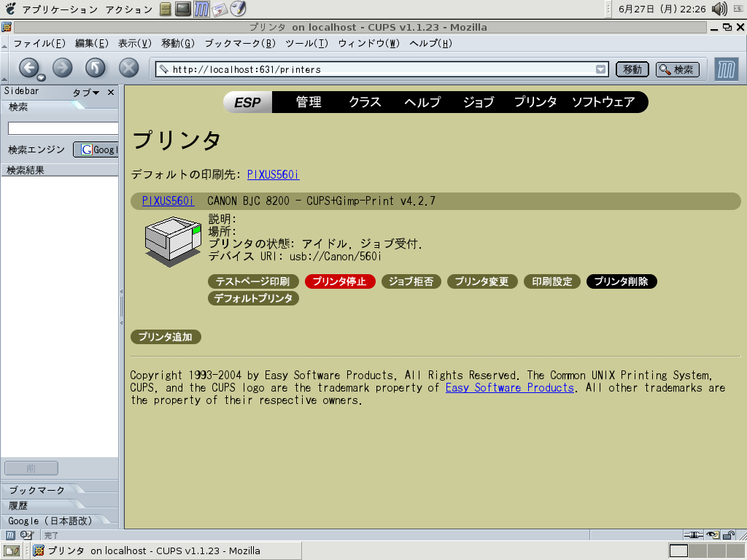Click the 検索 search button in toolbar
The width and height of the screenshot is (747, 560).
[678, 69]
